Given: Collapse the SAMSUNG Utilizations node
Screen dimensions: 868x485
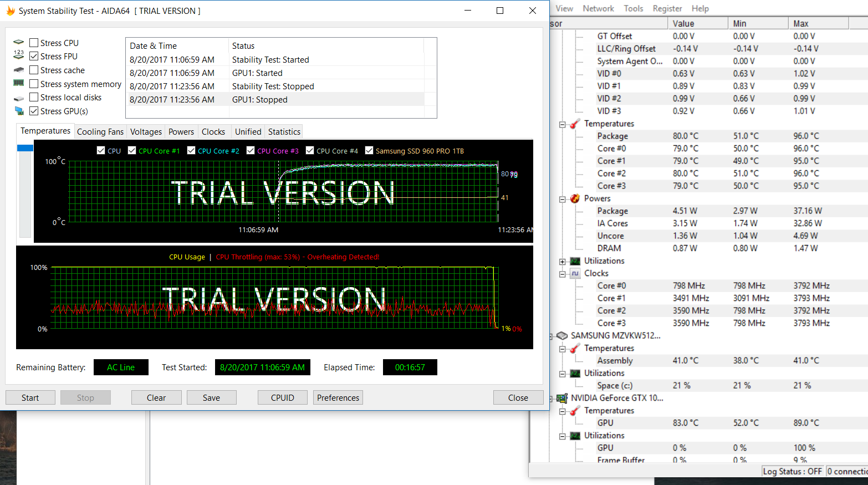Looking at the screenshot, I should coord(562,374).
